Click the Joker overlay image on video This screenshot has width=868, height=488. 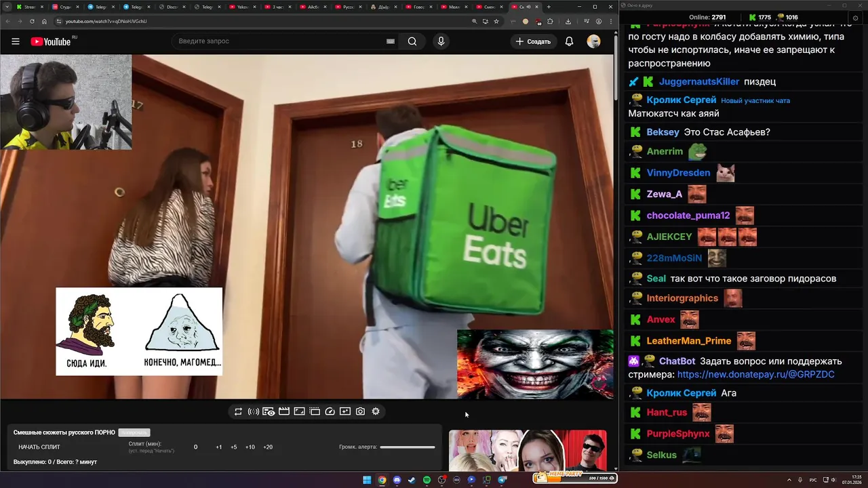click(535, 364)
